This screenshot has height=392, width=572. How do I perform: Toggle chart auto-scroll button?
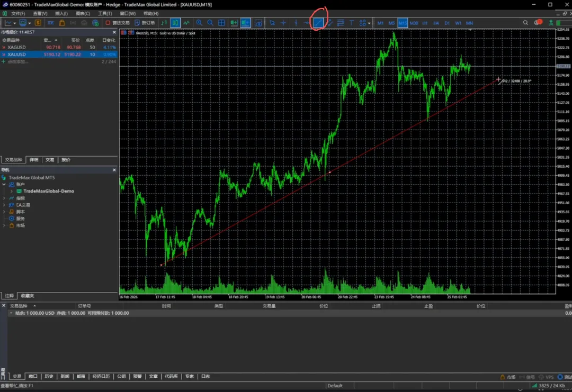click(x=234, y=23)
